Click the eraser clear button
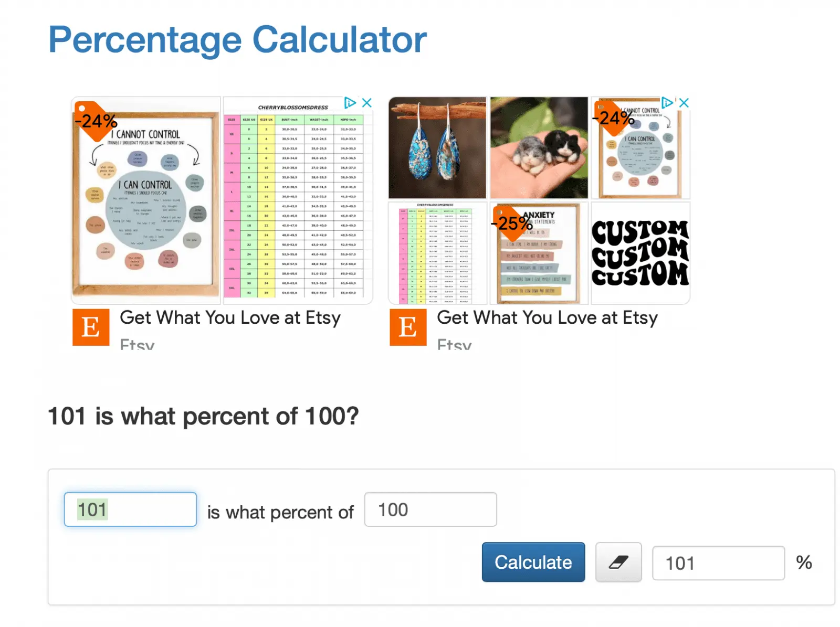The height and width of the screenshot is (627, 840). (x=618, y=562)
